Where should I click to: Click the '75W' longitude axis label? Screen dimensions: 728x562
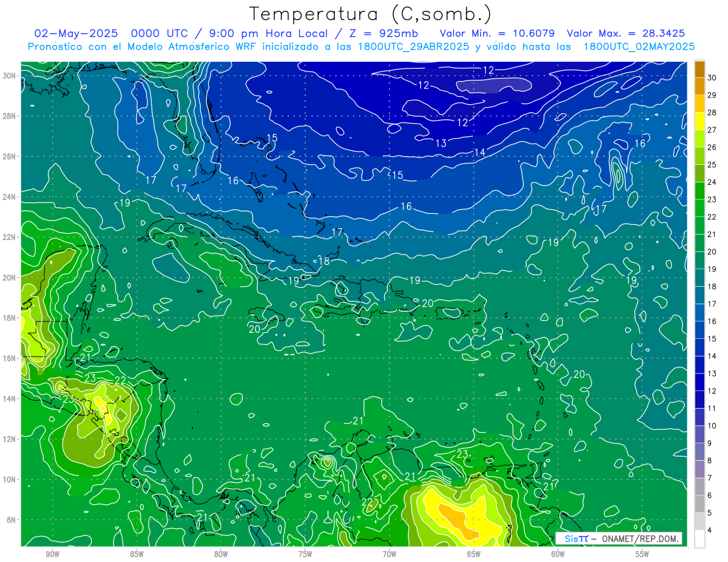305,554
